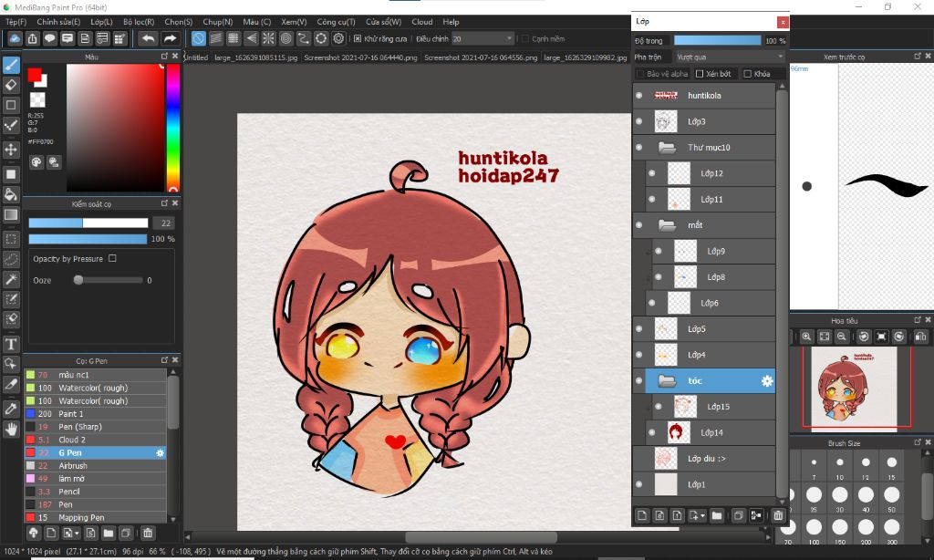Select the Lasso tool

[11, 260]
